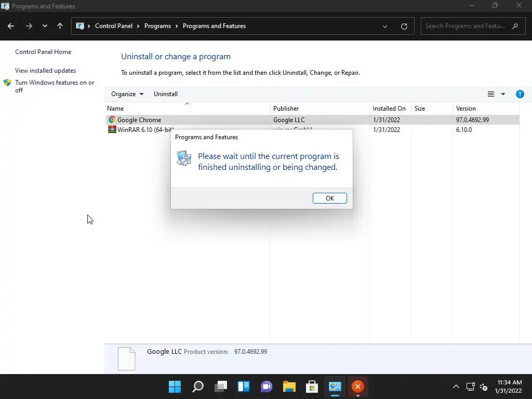
Task: Click version 97.0.4692.99 in the list
Action: 472,120
